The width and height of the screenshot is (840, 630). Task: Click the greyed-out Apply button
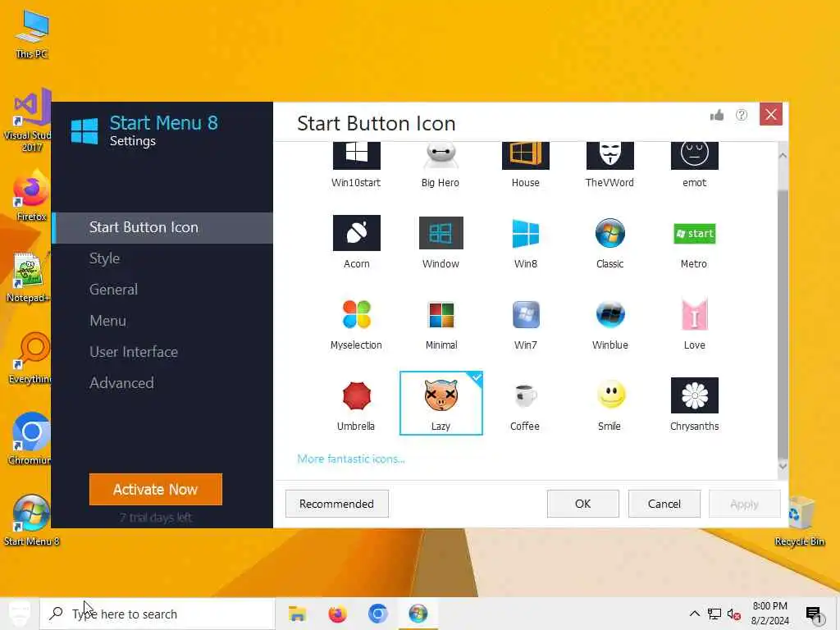click(x=744, y=504)
